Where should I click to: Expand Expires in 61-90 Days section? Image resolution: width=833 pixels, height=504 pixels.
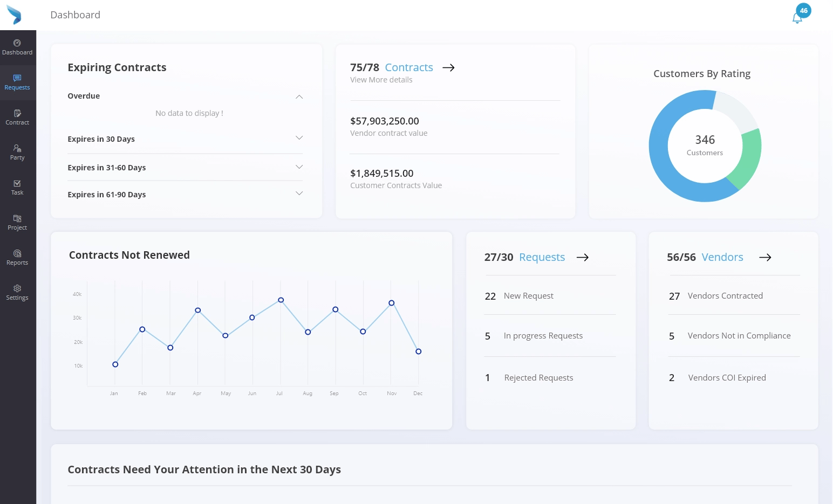tap(299, 194)
